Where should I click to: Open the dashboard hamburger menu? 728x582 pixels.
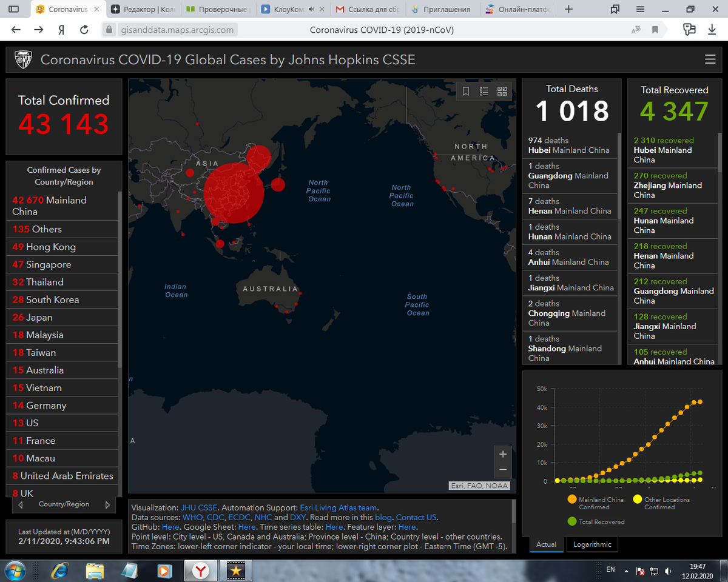coord(710,59)
